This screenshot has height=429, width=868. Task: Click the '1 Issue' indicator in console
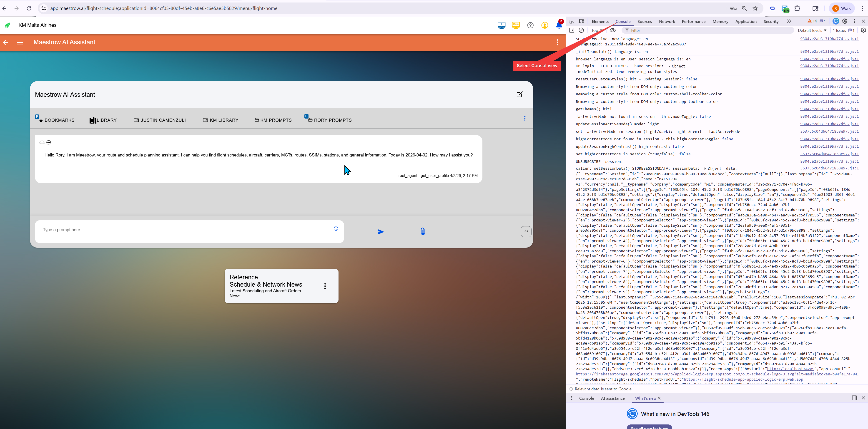pyautogui.click(x=843, y=30)
